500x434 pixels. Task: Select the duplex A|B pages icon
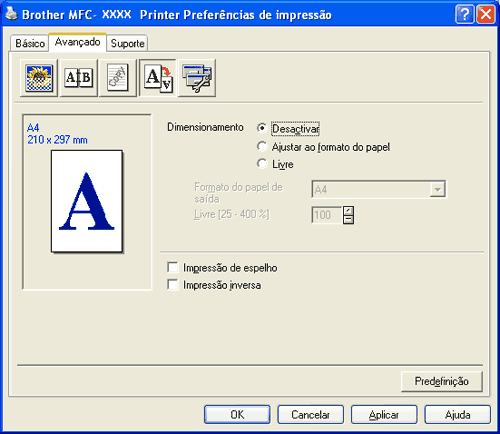pyautogui.click(x=79, y=78)
